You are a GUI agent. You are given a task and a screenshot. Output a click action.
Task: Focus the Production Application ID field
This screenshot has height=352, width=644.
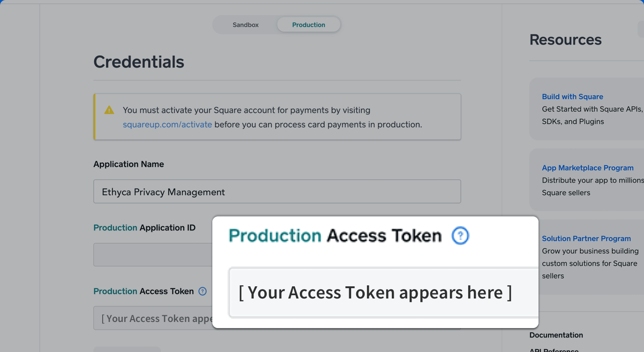152,255
